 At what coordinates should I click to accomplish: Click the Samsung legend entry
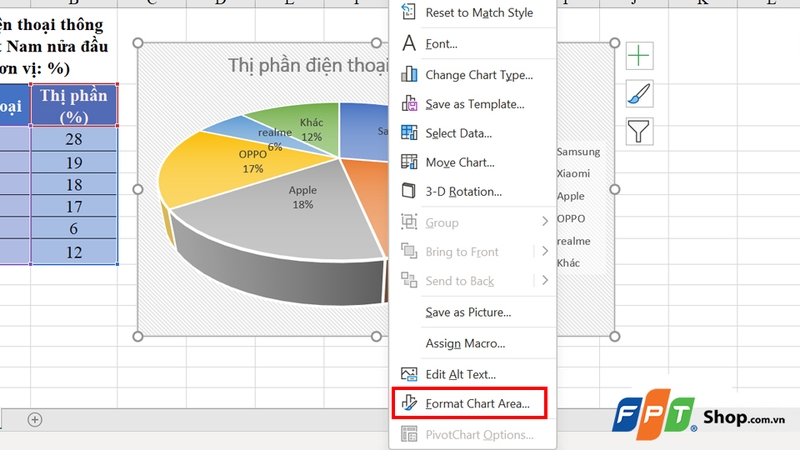578,152
